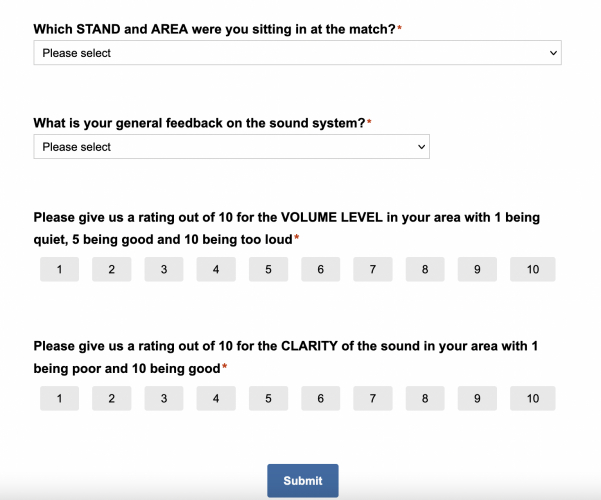This screenshot has width=601, height=500.
Task: Rate CLARITY of sound as 9
Action: pyautogui.click(x=477, y=399)
